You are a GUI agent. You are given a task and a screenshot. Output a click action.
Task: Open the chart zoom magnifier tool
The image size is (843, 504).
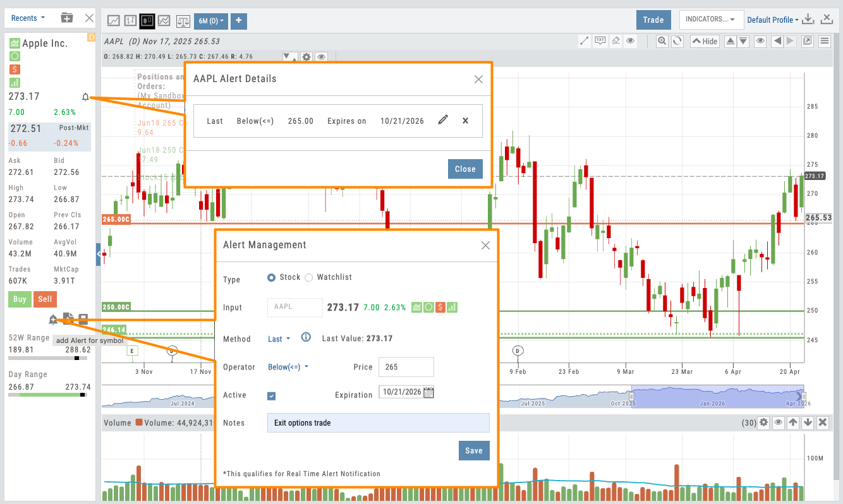point(662,40)
